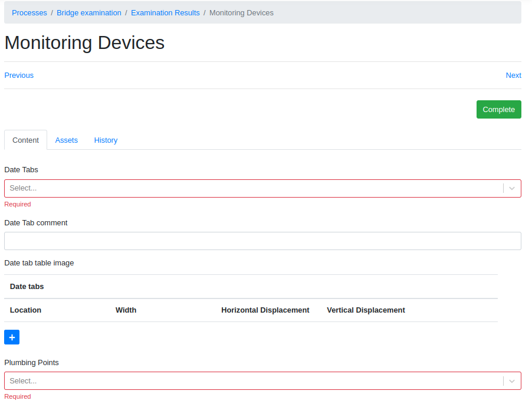The image size is (532, 407).
Task: Open the Plumbing Points dropdown chevron
Action: pos(512,381)
